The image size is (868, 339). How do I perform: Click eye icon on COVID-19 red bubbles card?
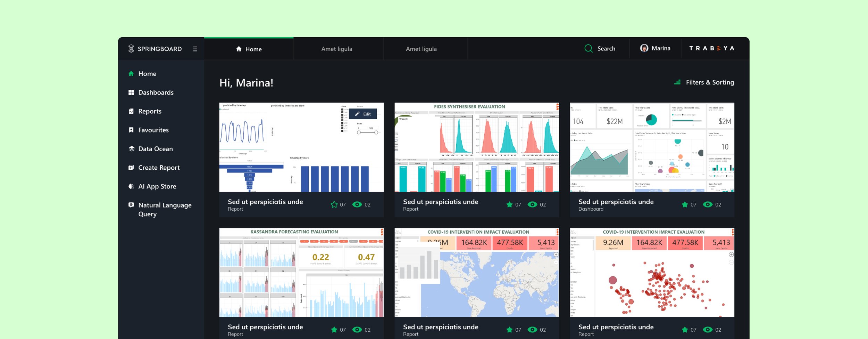point(708,330)
